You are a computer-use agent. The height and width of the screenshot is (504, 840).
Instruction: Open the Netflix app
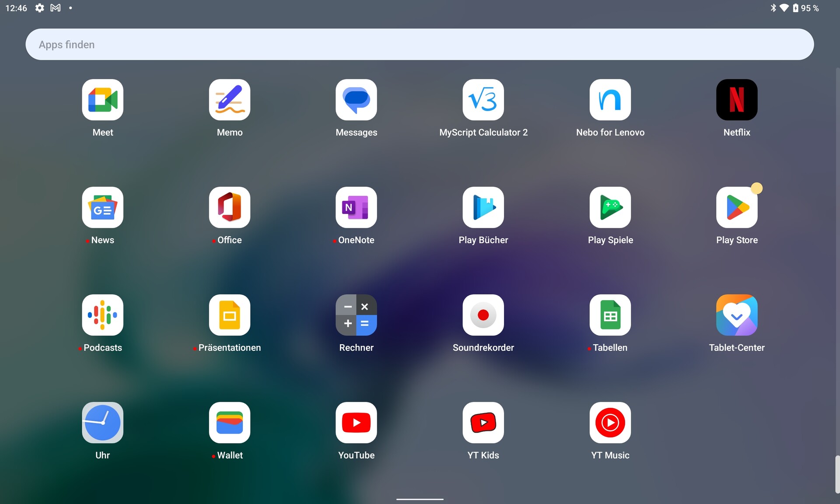(x=737, y=100)
